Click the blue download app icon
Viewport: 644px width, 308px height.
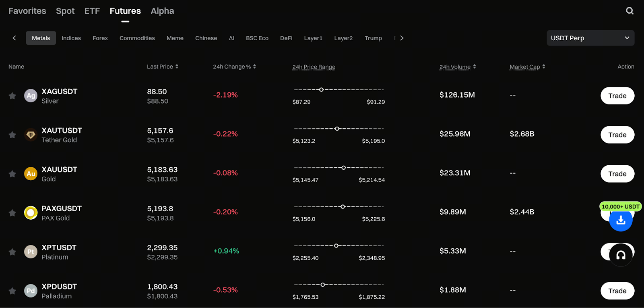pos(621,220)
